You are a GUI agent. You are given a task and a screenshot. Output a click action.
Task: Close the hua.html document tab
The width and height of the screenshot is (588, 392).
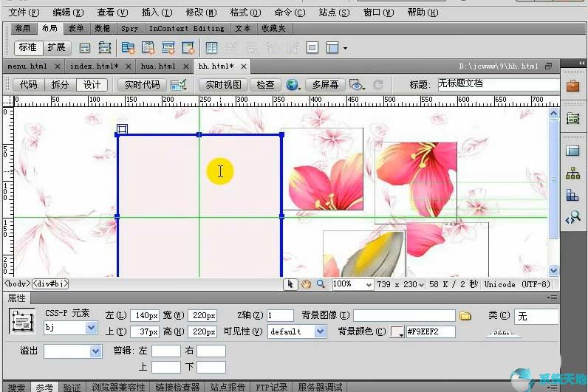pos(185,66)
